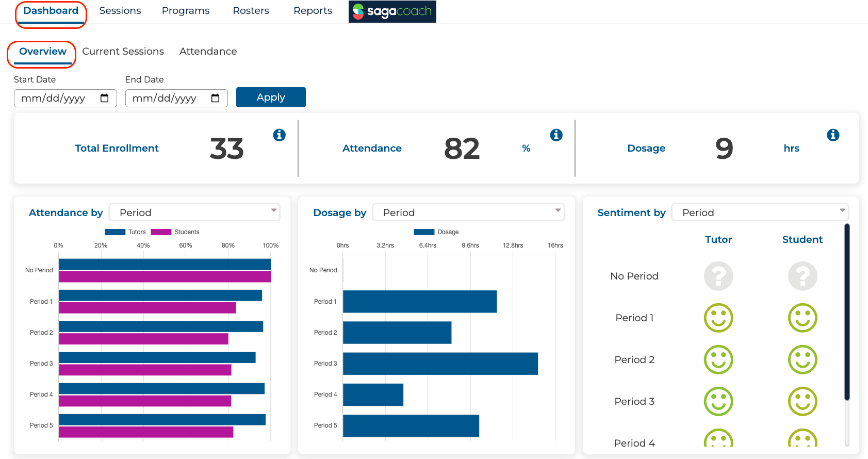Viewport: 868px width, 459px height.
Task: Click the Period 4 dosage bar
Action: (373, 395)
